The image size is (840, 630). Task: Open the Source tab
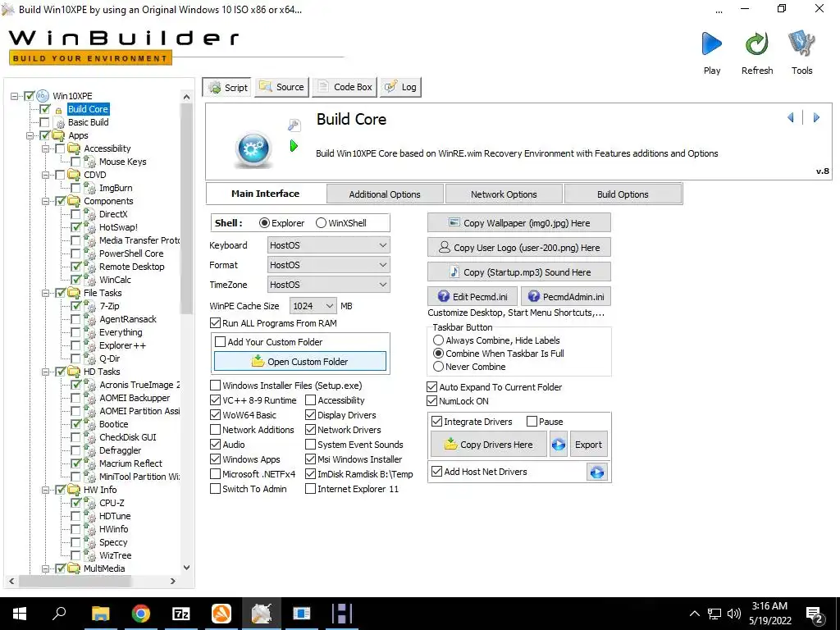point(282,87)
